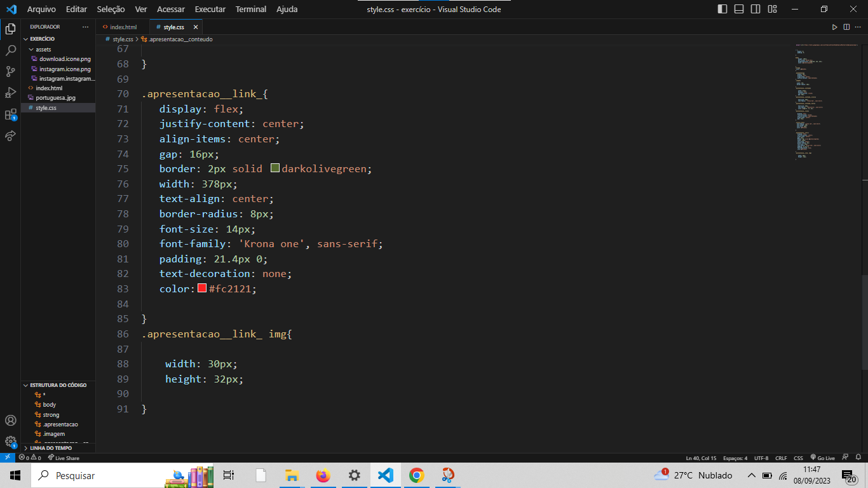Screen dimensions: 868x488
Task: Toggle the secondary side bar visibility
Action: [x=756, y=9]
